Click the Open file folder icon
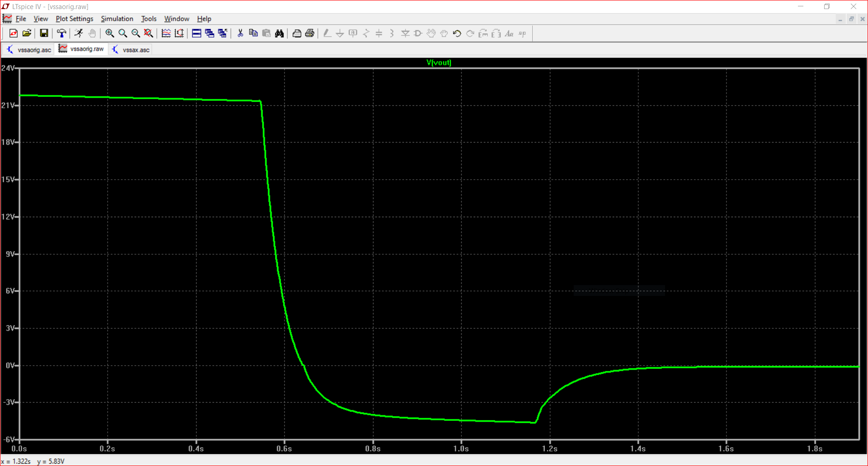 click(27, 33)
